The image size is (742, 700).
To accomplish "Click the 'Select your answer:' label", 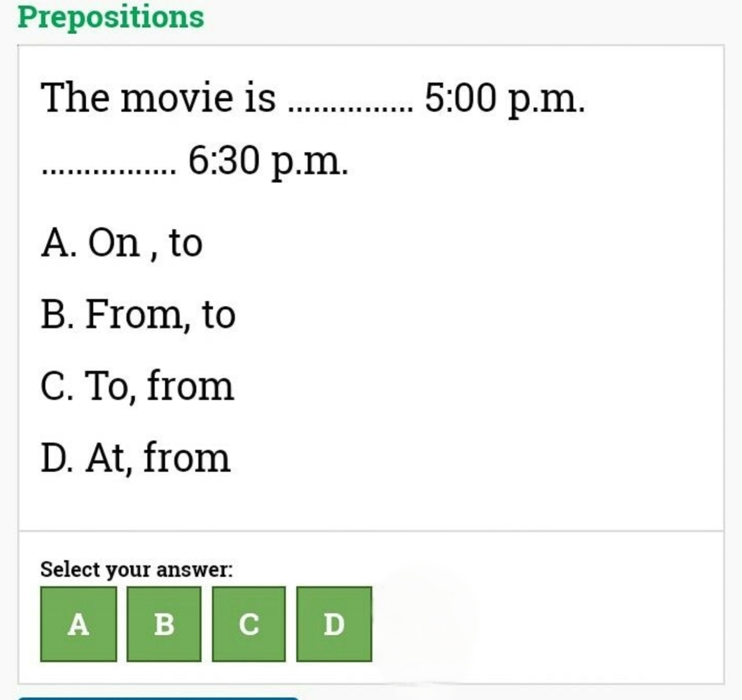I will (x=136, y=569).
